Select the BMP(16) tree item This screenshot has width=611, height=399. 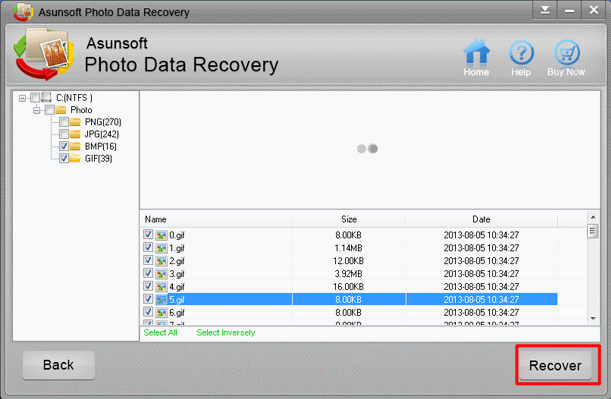point(101,147)
